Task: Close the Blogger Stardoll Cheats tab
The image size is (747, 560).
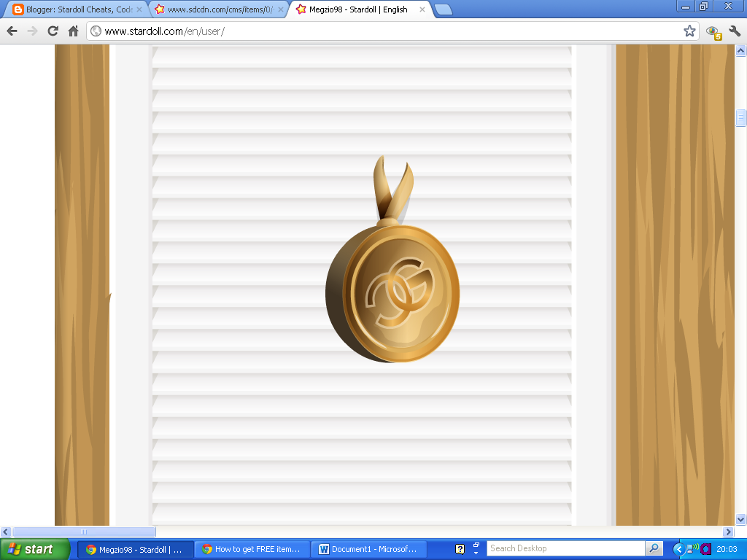Action: click(x=139, y=9)
